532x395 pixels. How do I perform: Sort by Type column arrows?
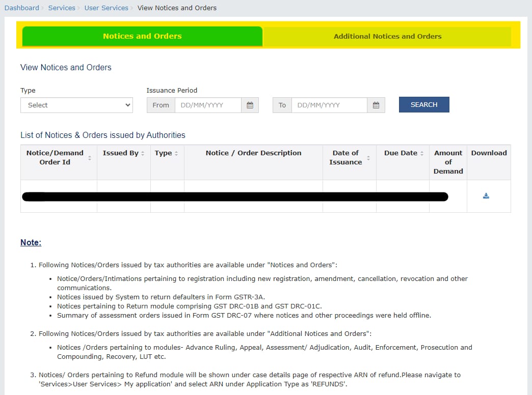tap(176, 153)
